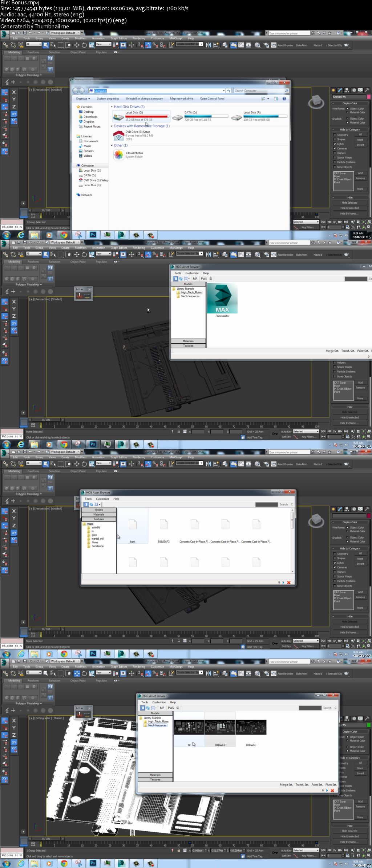
Task: Click Chrome taskbar icon below the Explorer window
Action: pyautogui.click(x=64, y=235)
